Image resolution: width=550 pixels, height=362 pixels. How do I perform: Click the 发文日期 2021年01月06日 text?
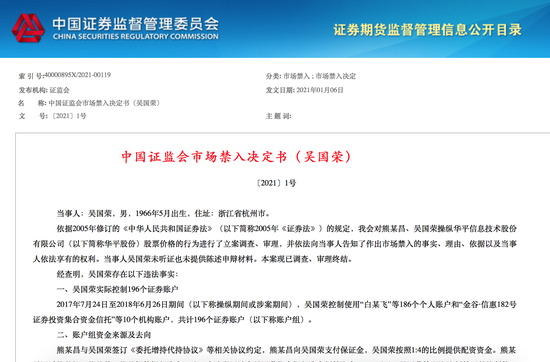pos(304,90)
